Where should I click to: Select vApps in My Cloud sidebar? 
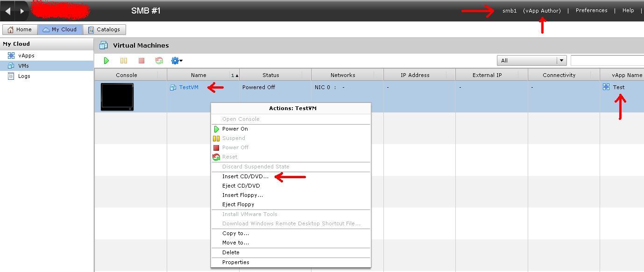coord(27,56)
